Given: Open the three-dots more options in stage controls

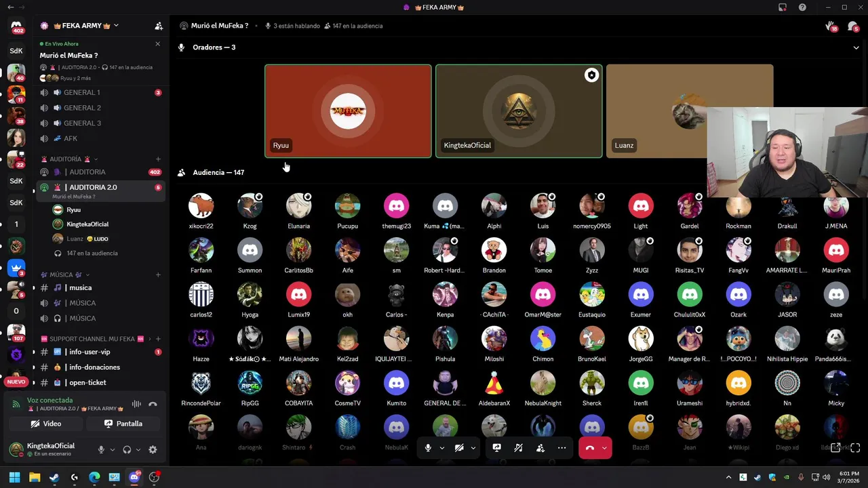Looking at the screenshot, I should pyautogui.click(x=561, y=448).
